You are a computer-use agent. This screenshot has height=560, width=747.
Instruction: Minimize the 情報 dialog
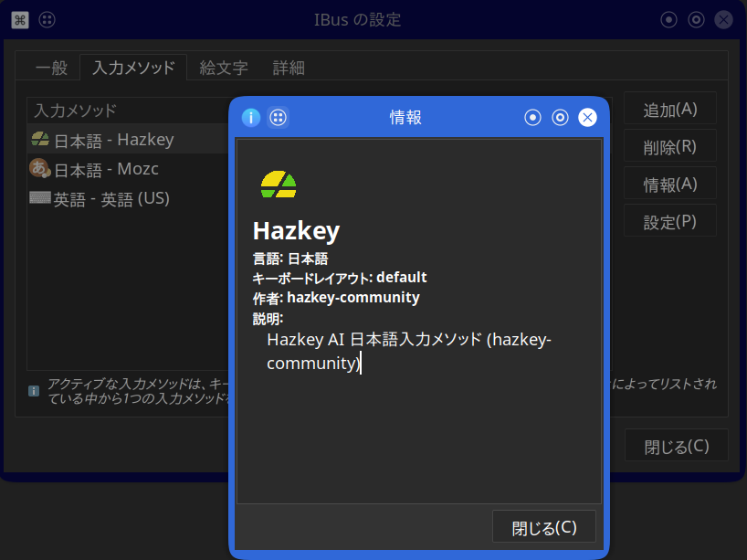pyautogui.click(x=532, y=117)
